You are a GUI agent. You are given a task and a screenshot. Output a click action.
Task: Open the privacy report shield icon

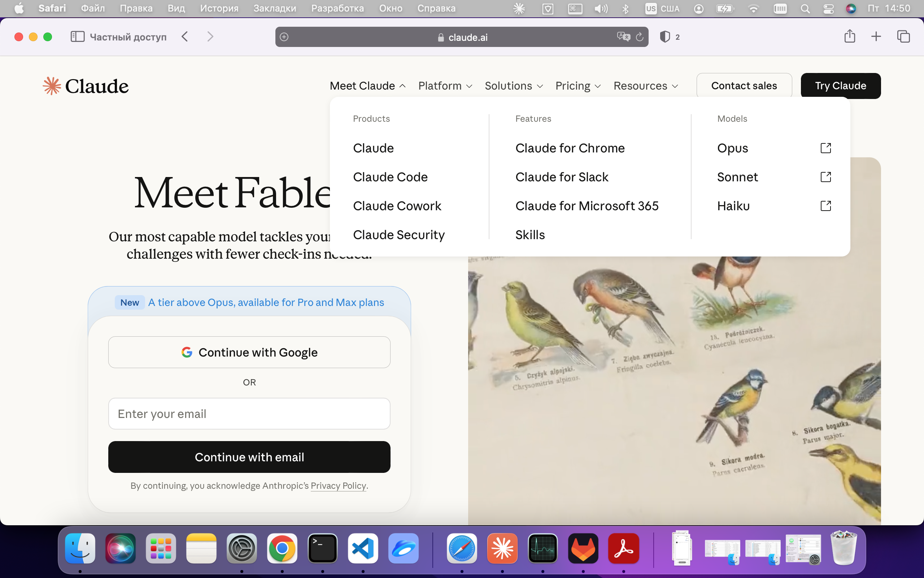click(665, 37)
